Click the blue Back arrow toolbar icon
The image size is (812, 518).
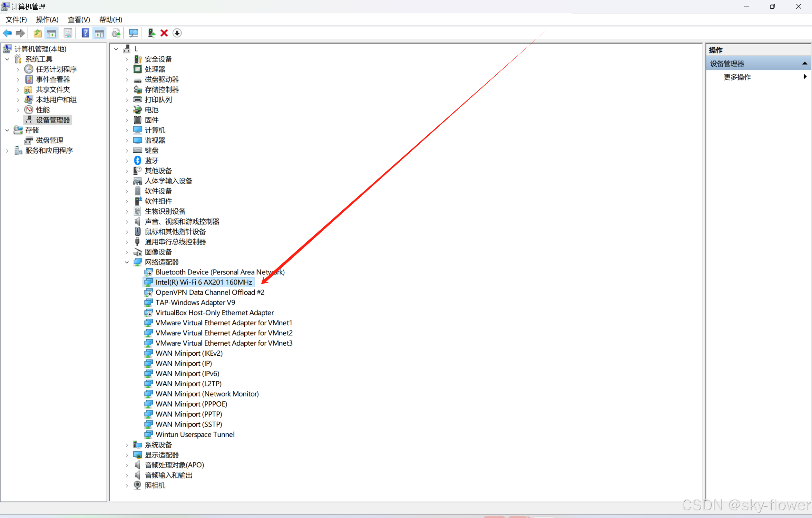click(x=7, y=33)
